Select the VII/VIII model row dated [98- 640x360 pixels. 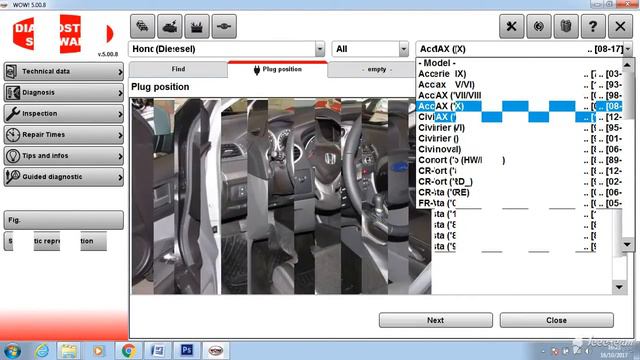point(519,96)
